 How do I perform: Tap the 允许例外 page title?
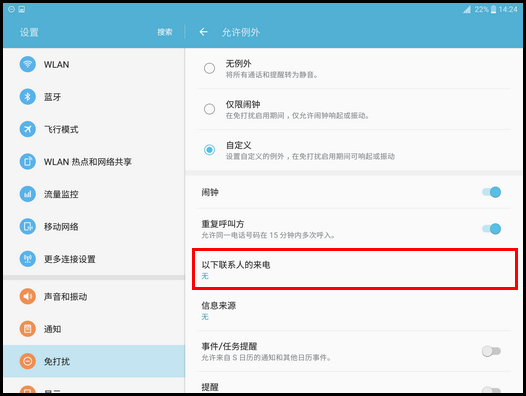241,32
